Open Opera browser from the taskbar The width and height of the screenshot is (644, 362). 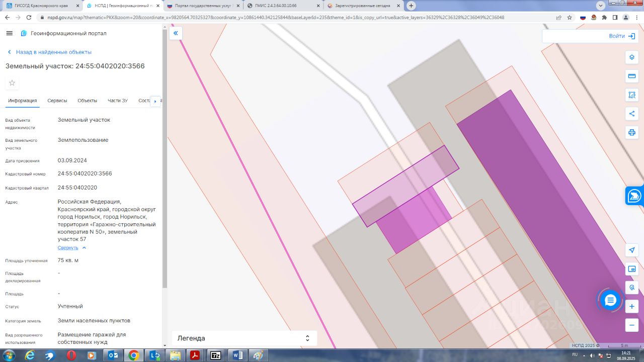coord(71,355)
